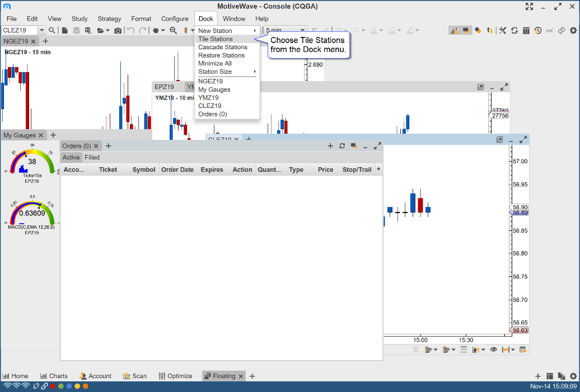Click the camera screenshot icon
Screen dimensions: 580x392
pos(118,30)
